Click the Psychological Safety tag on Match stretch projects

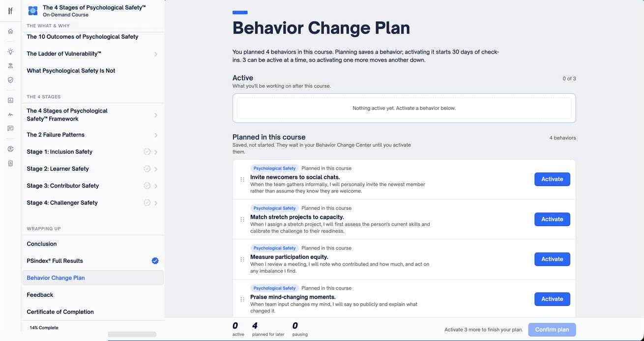(274, 208)
